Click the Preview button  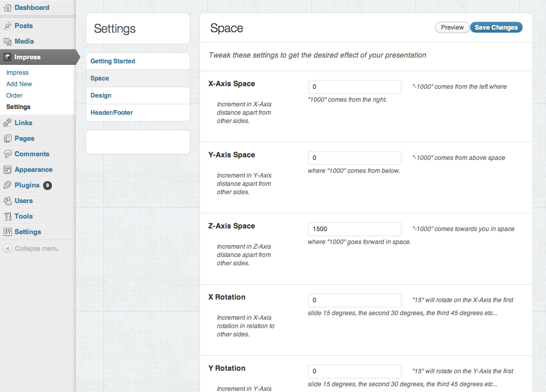pos(452,28)
